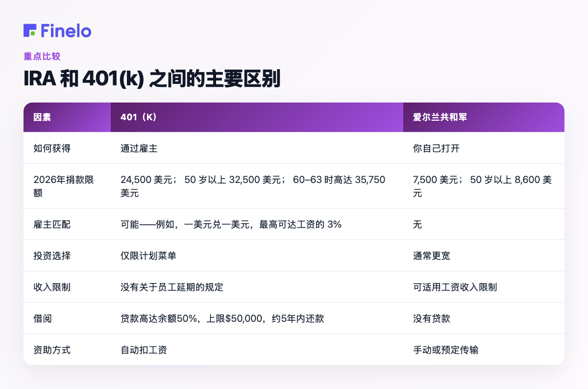This screenshot has width=588, height=389.
Task: Click the '401（K）' column header
Action: point(257,117)
